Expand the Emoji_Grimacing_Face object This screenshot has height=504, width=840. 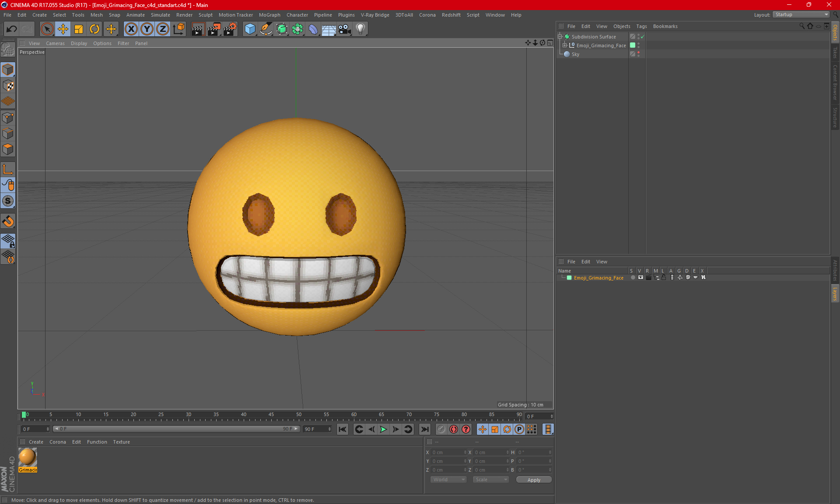[564, 45]
